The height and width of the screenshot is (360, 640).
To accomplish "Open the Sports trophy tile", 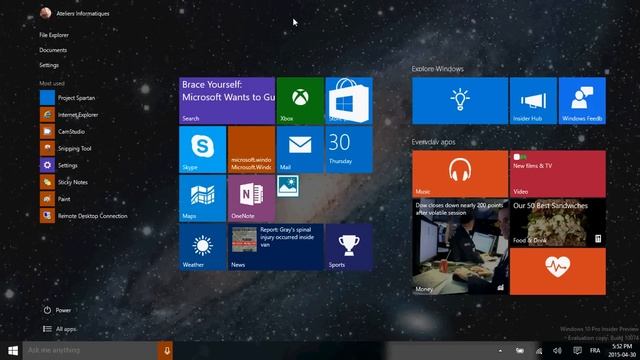I will click(349, 247).
